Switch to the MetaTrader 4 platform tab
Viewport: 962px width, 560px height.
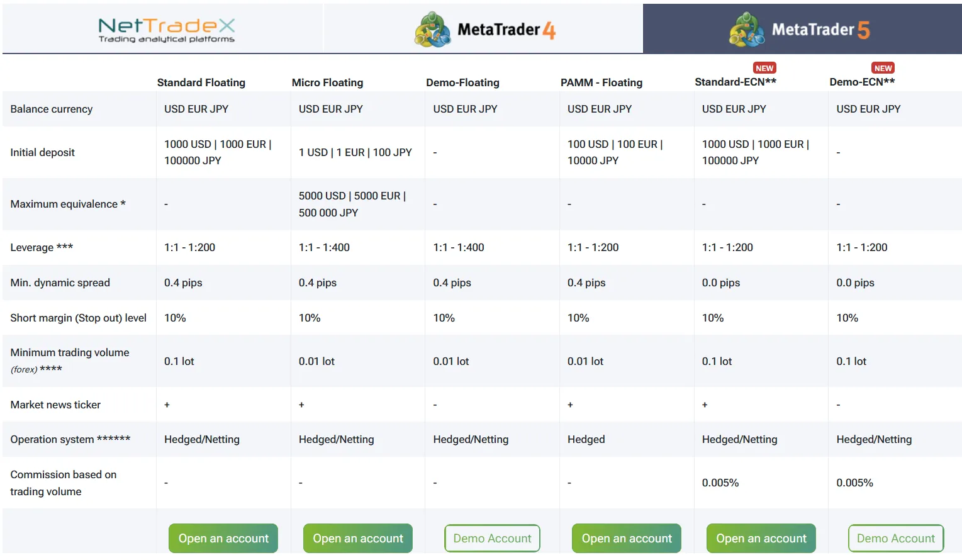(483, 28)
